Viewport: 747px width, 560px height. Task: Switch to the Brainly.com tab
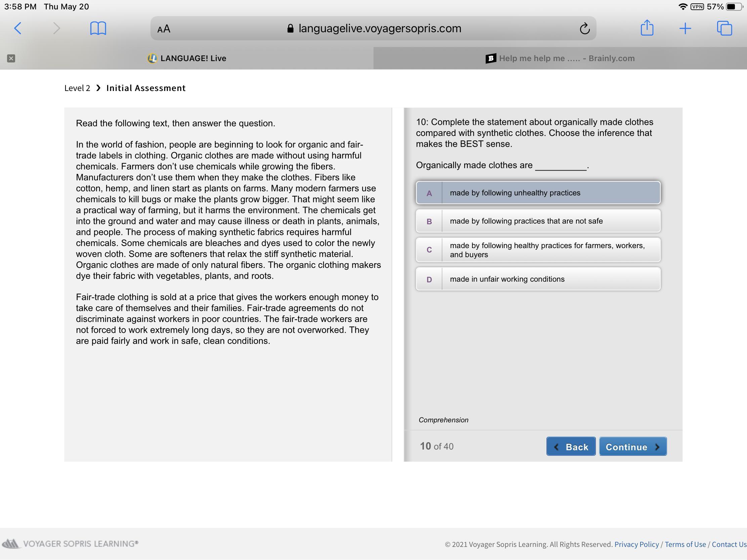(560, 58)
